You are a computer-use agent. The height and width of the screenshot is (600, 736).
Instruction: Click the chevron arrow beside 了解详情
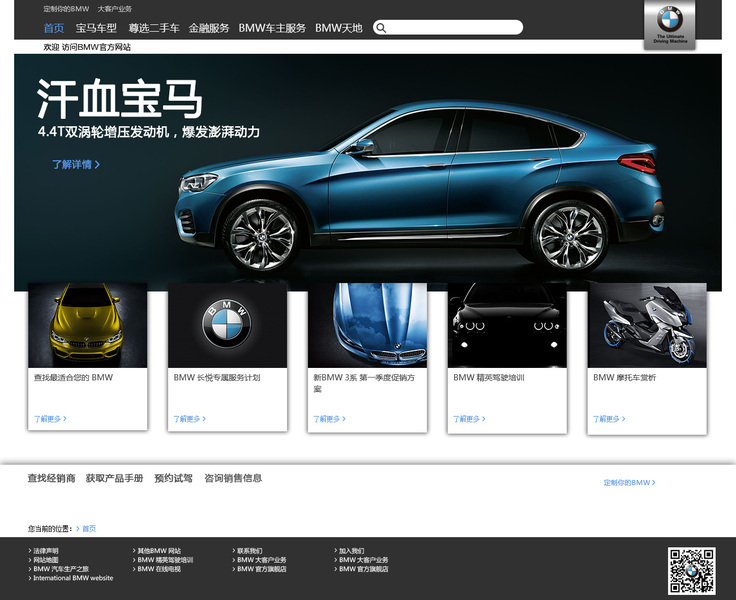(x=97, y=164)
